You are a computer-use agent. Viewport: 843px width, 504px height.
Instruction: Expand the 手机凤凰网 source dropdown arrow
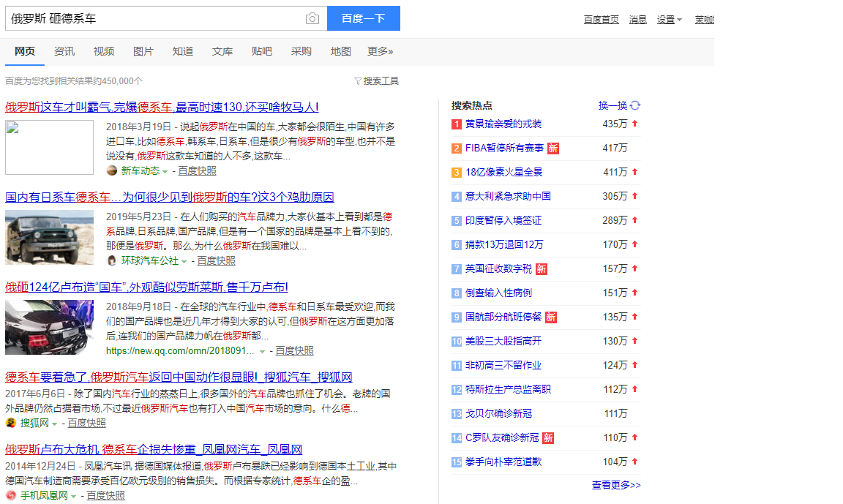click(x=74, y=497)
